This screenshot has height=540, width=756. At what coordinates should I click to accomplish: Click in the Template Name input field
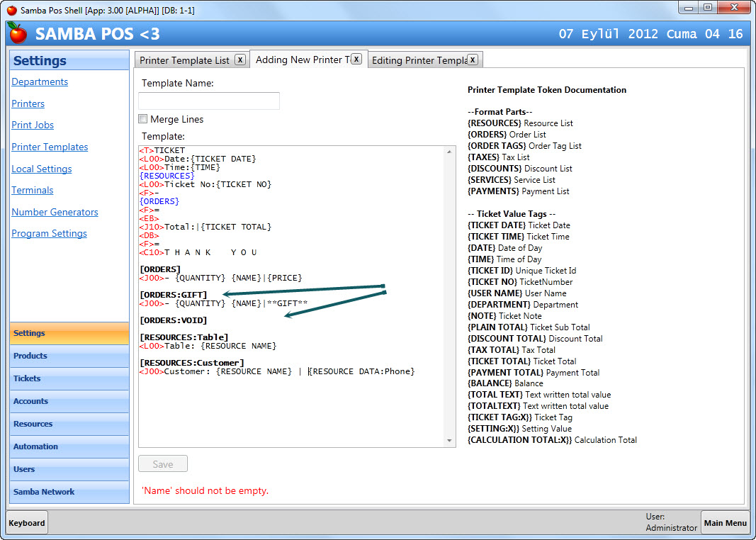coord(209,101)
